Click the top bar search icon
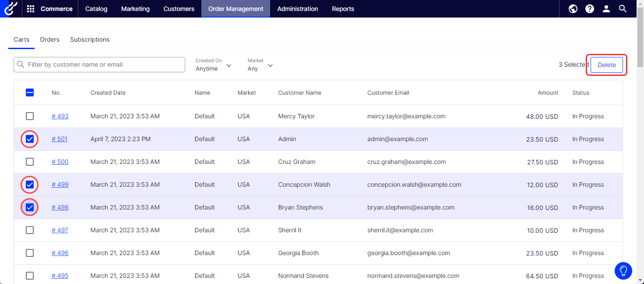644x284 pixels. coord(623,9)
